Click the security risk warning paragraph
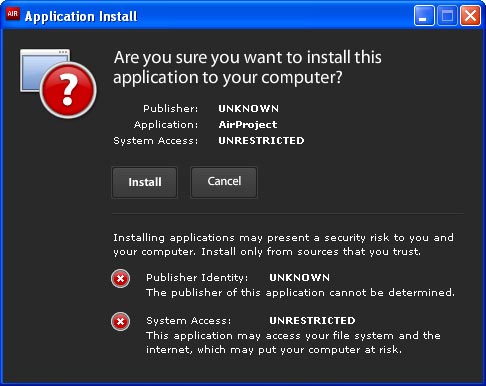The height and width of the screenshot is (386, 486). click(283, 244)
